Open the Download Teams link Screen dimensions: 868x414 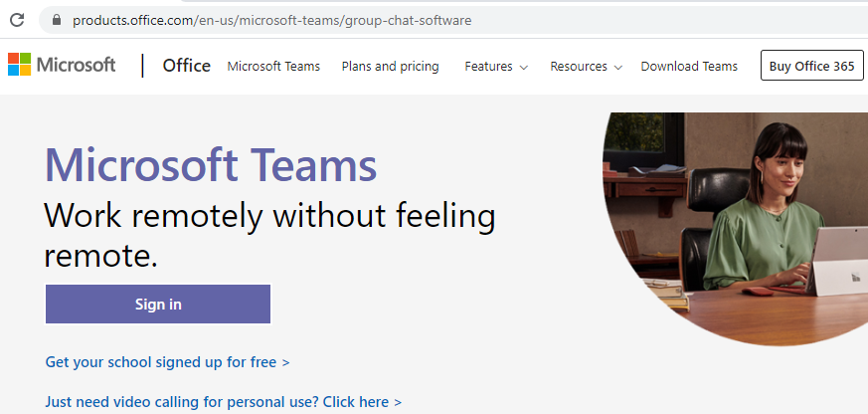pyautogui.click(x=689, y=67)
